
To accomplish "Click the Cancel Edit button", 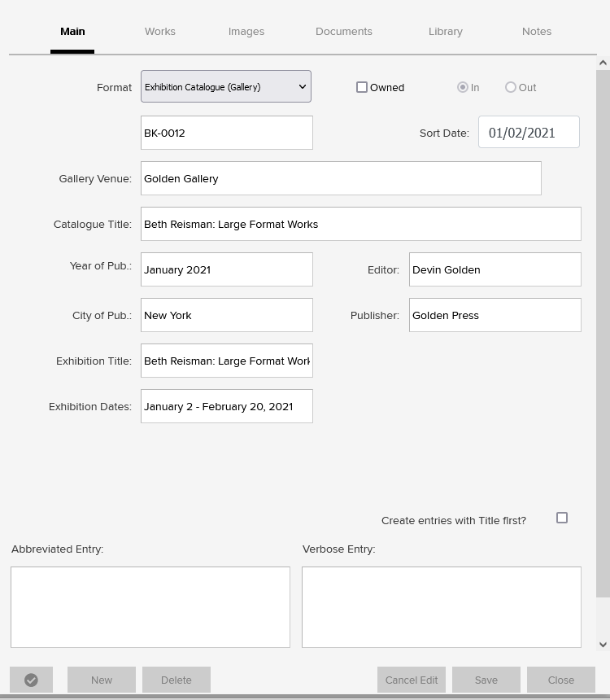I will [412, 680].
